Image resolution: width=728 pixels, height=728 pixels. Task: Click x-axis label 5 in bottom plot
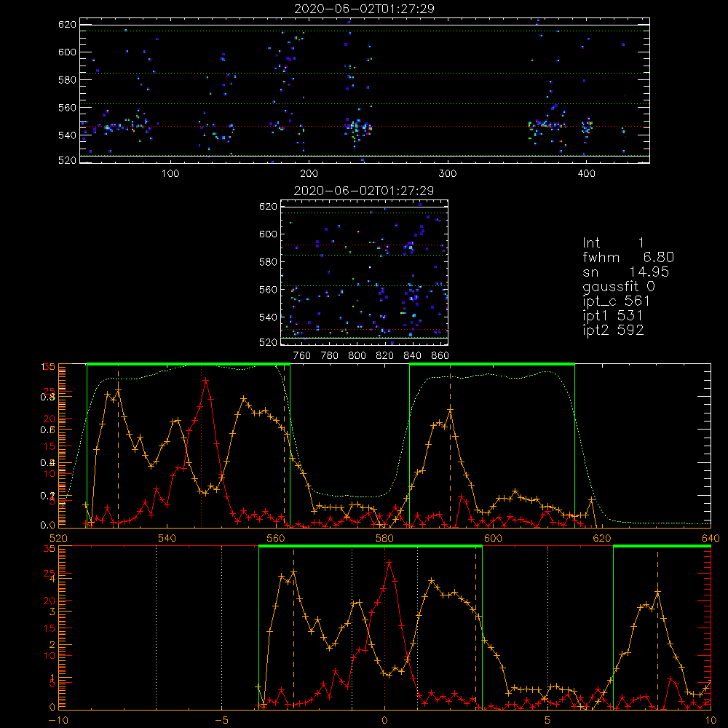(x=548, y=720)
